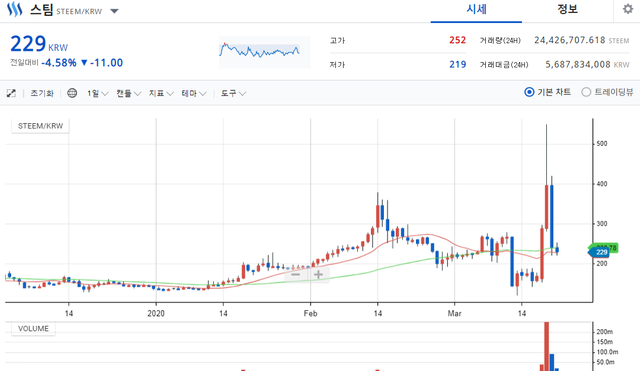The image size is (640, 371).
Task: Select the 기본 차트 radio button
Action: coord(529,92)
